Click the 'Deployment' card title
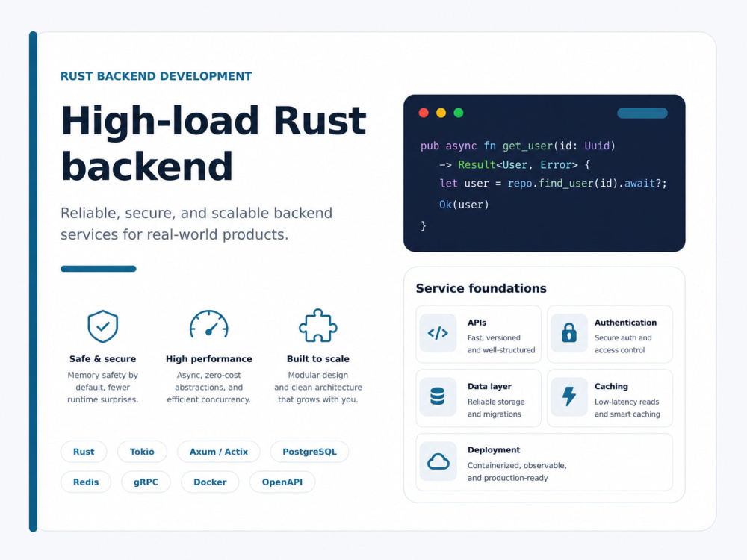 click(494, 450)
